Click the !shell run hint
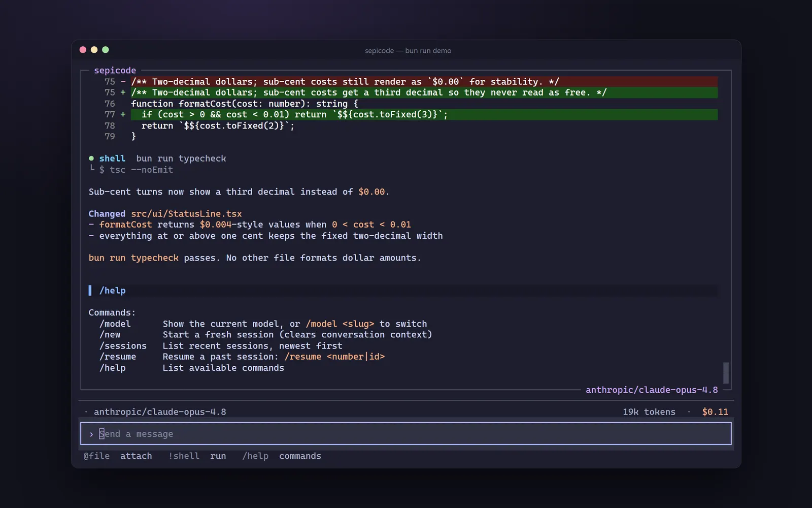 tap(197, 456)
